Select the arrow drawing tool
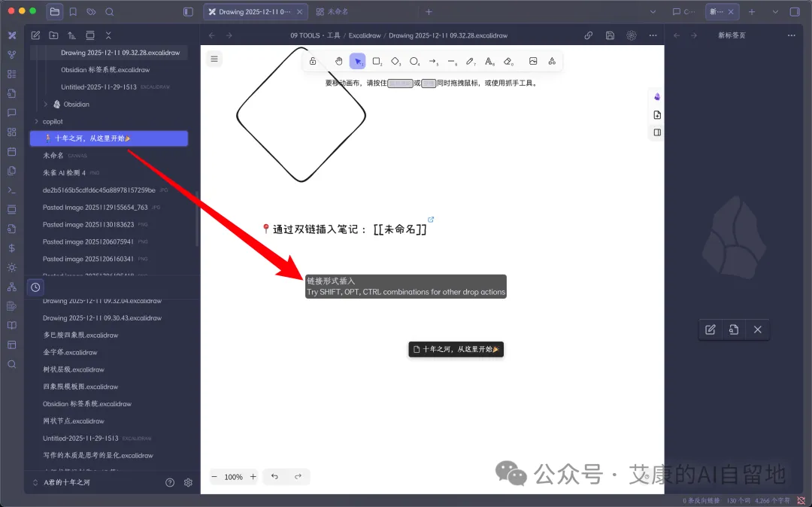The height and width of the screenshot is (507, 812). click(x=433, y=61)
